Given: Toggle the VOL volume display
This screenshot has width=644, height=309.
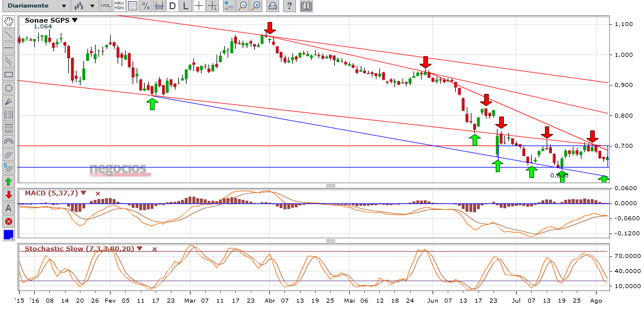Looking at the screenshot, I should click(105, 6).
